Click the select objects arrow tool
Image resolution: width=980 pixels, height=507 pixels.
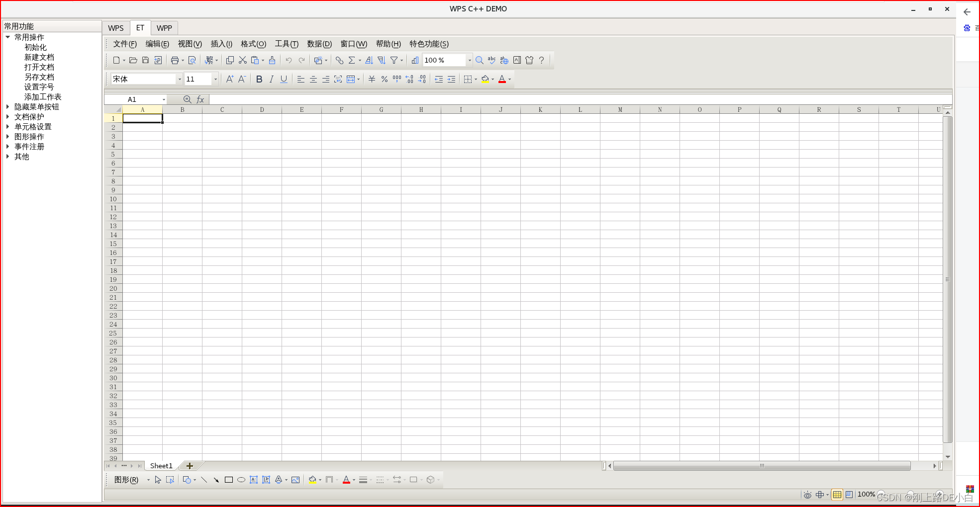pyautogui.click(x=158, y=480)
